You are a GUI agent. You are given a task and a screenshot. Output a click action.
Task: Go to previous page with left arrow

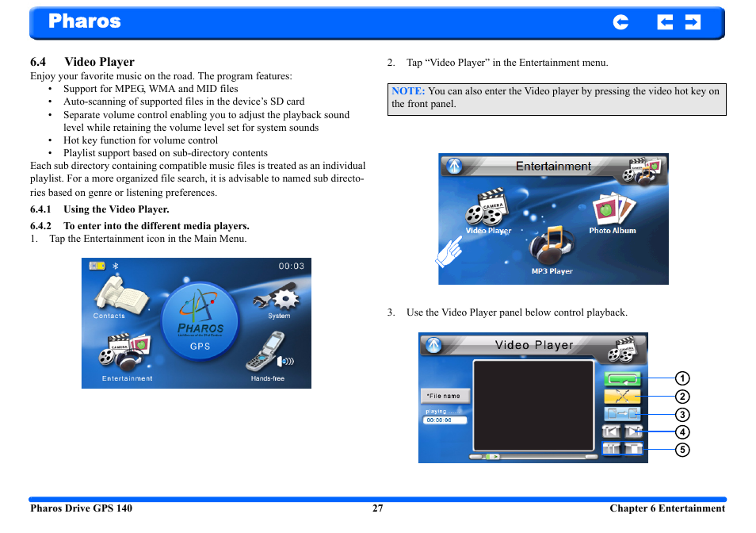tap(665, 21)
